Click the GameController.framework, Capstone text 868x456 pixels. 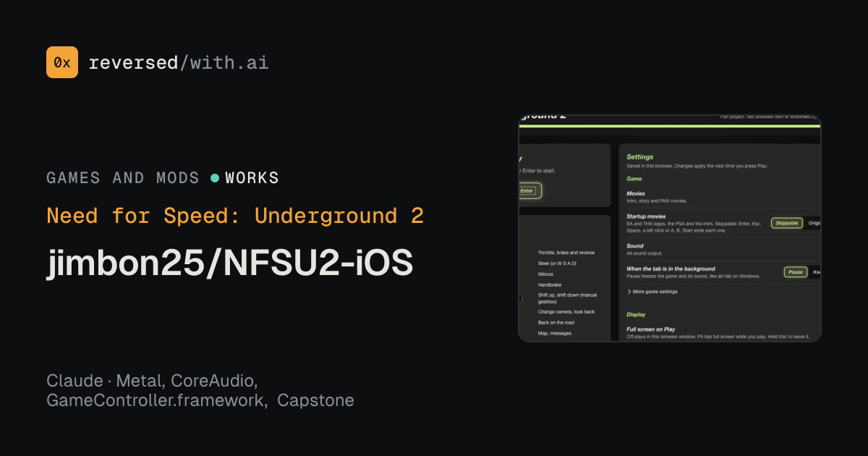click(200, 400)
